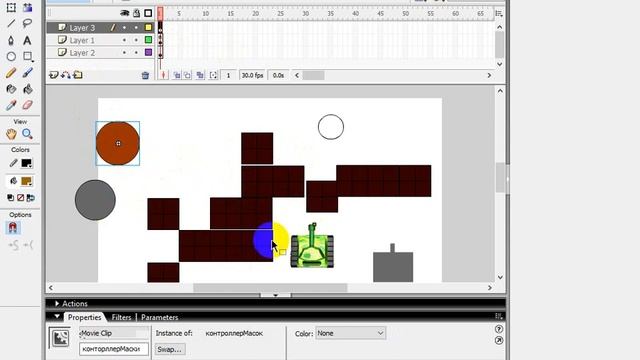Image resolution: width=640 pixels, height=360 pixels.
Task: Open the Movie Clip symbol behavior dropdown
Action: point(114,333)
